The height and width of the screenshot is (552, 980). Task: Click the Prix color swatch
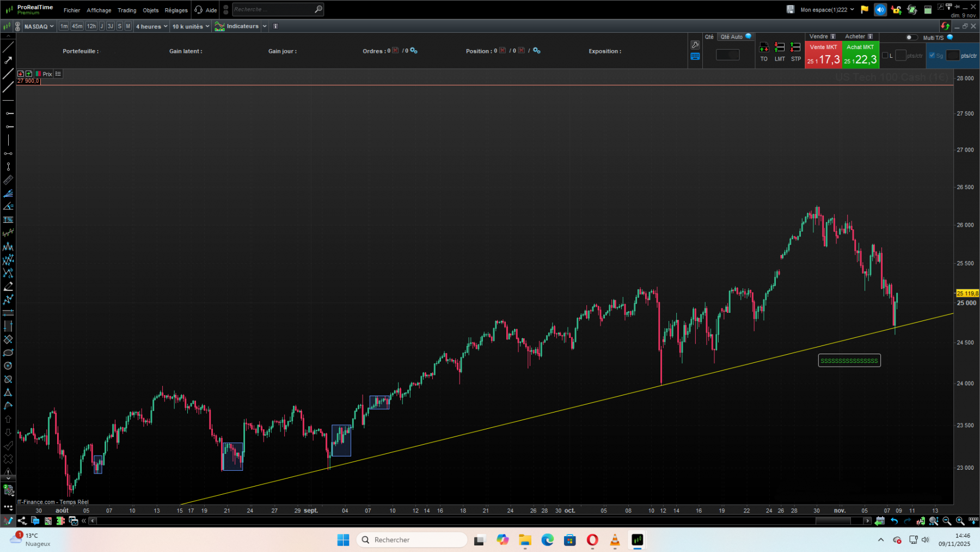(x=39, y=74)
